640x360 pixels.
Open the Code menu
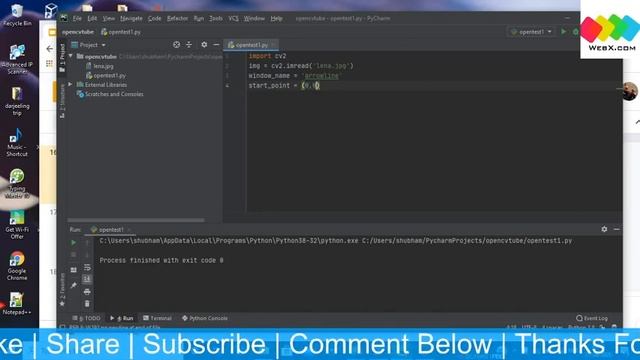tap(154, 18)
